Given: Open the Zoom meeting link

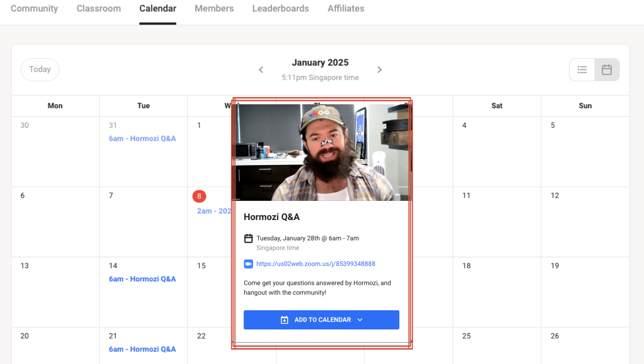Looking at the screenshot, I should click(x=316, y=264).
